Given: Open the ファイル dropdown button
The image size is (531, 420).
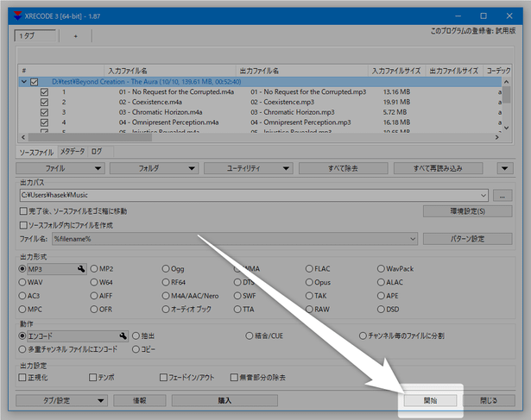Looking at the screenshot, I should point(60,168).
